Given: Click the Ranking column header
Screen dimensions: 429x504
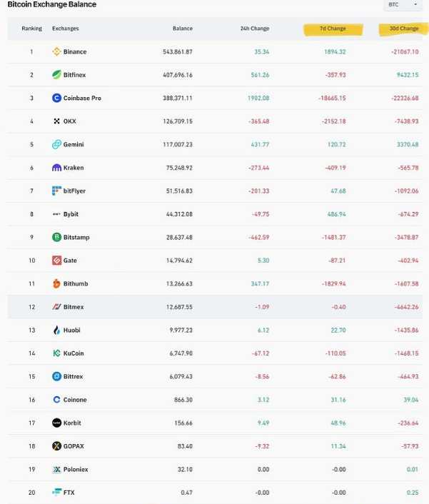Looking at the screenshot, I should 31,29.
